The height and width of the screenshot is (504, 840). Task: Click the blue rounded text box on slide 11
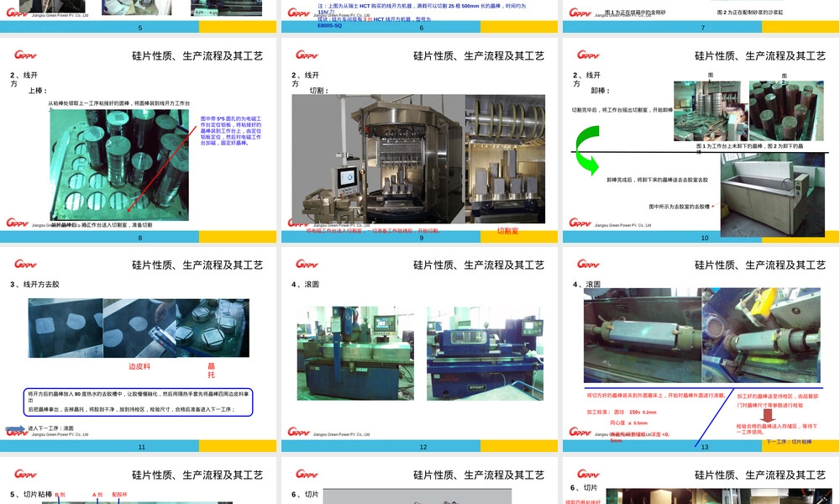click(x=139, y=402)
